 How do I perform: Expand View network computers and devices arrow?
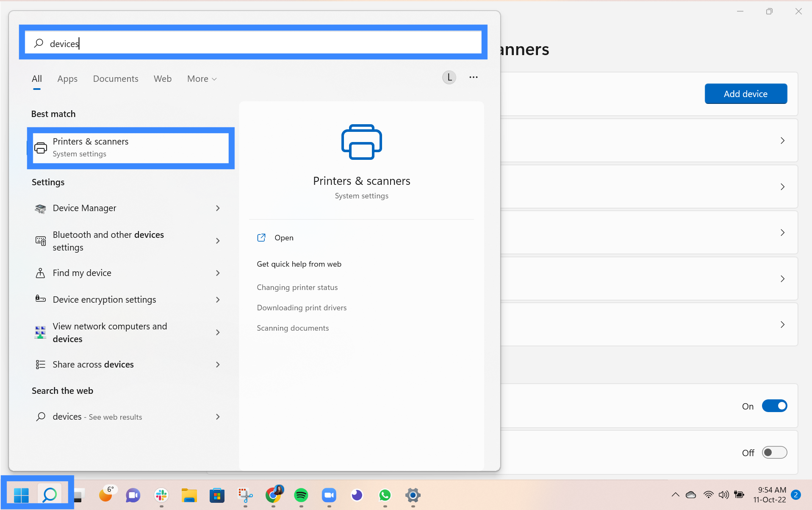pos(218,332)
